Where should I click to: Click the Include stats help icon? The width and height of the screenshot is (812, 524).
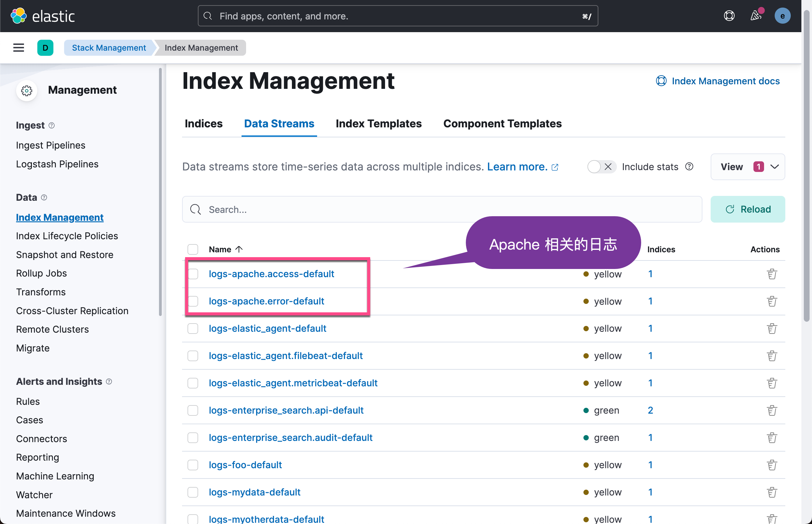pos(689,167)
